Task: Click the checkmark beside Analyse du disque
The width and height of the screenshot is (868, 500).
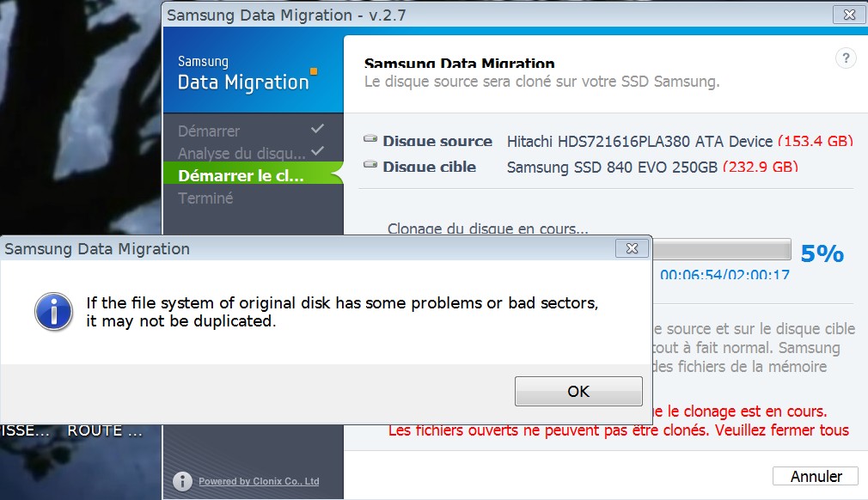Action: click(x=317, y=151)
